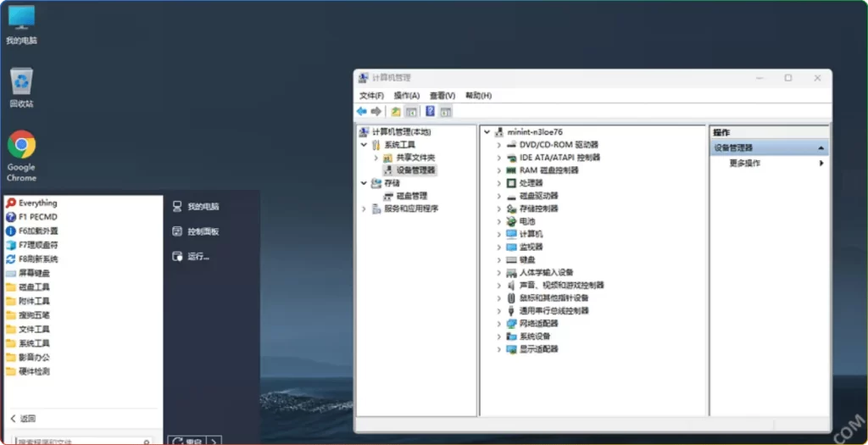Click the 人体学输入设备 icon
The height and width of the screenshot is (445, 868).
pyautogui.click(x=511, y=272)
